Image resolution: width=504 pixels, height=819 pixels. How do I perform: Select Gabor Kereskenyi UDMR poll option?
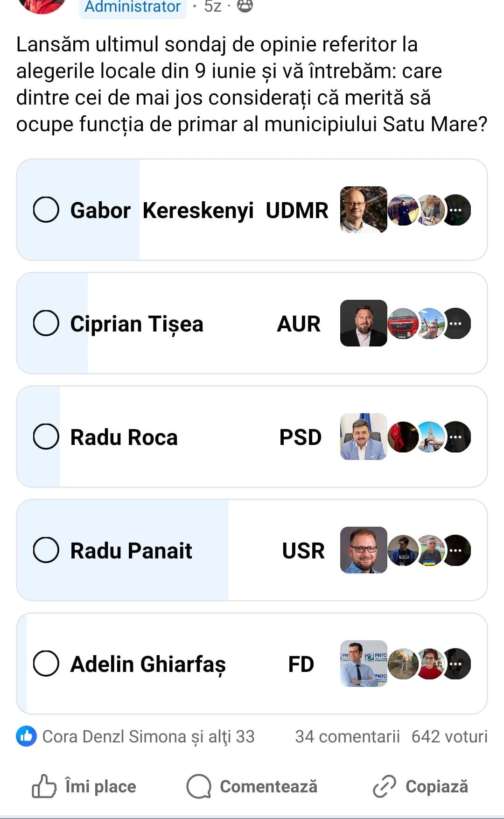(x=46, y=210)
